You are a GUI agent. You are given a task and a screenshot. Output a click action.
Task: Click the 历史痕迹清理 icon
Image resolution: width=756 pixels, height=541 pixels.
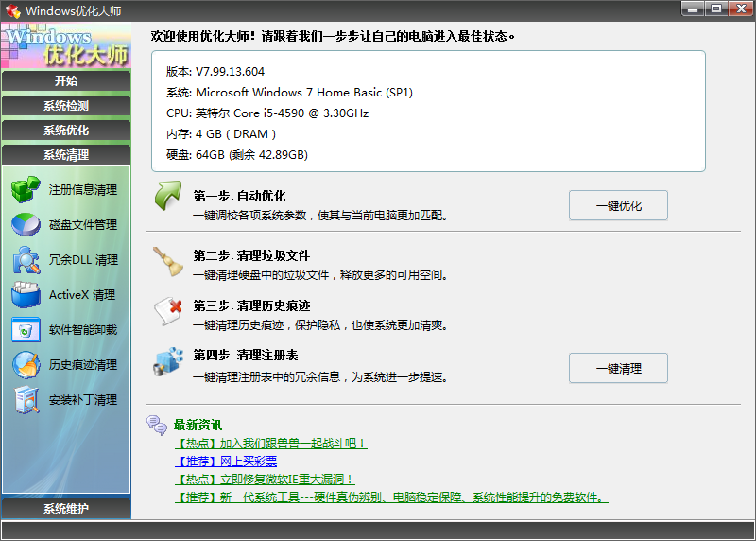coord(26,364)
